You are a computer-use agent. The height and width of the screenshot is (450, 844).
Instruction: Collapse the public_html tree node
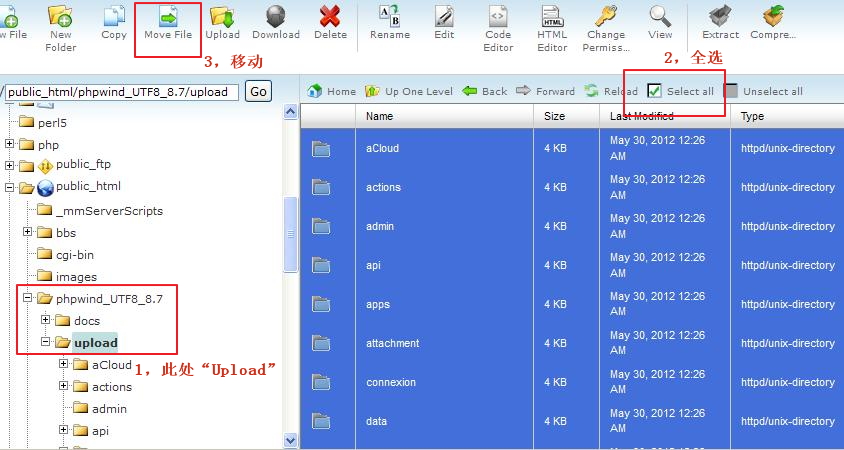pos(10,187)
